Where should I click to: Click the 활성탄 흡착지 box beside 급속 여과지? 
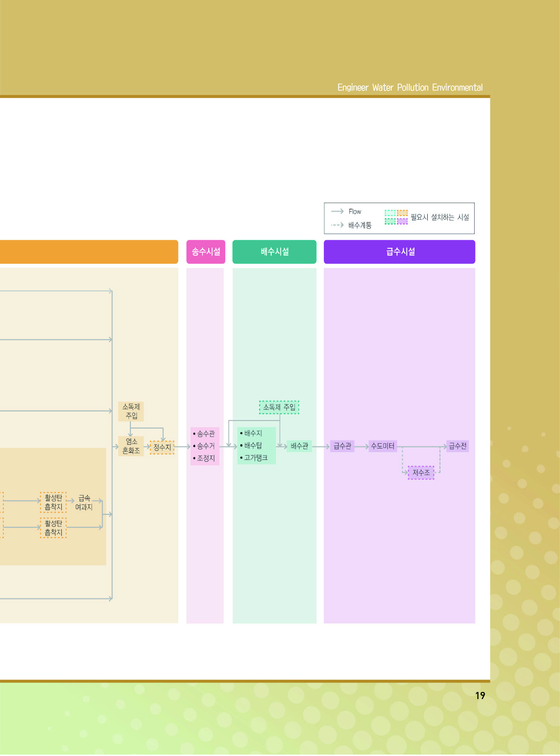tap(53, 503)
